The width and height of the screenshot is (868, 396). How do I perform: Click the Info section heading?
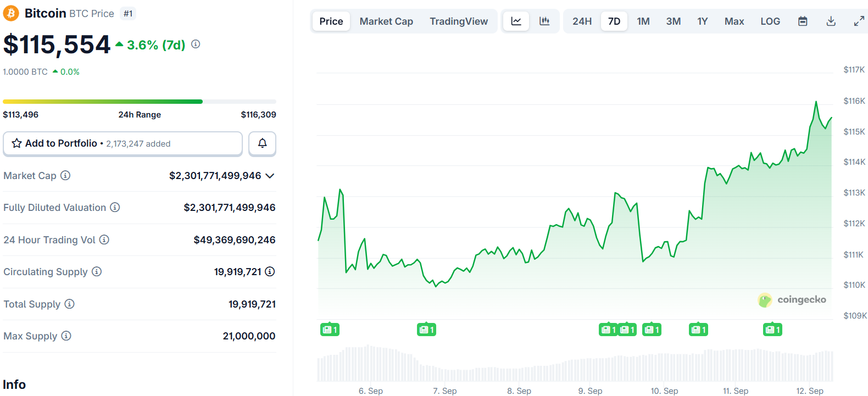click(x=14, y=384)
